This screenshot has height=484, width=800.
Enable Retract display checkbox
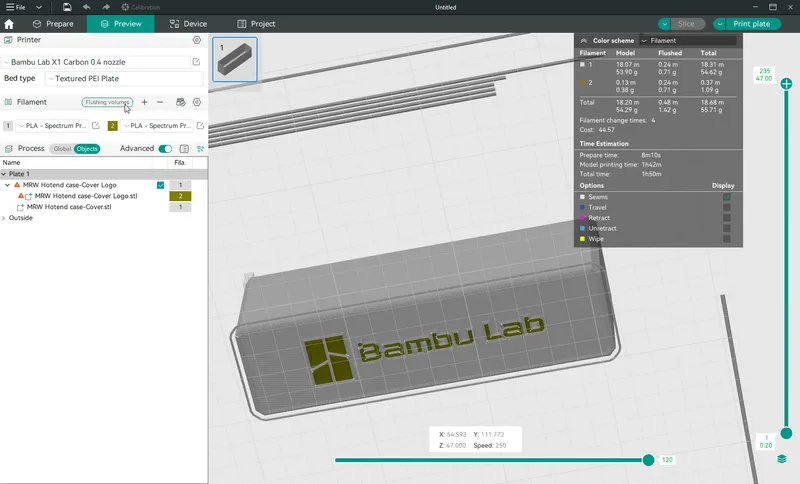click(x=727, y=218)
